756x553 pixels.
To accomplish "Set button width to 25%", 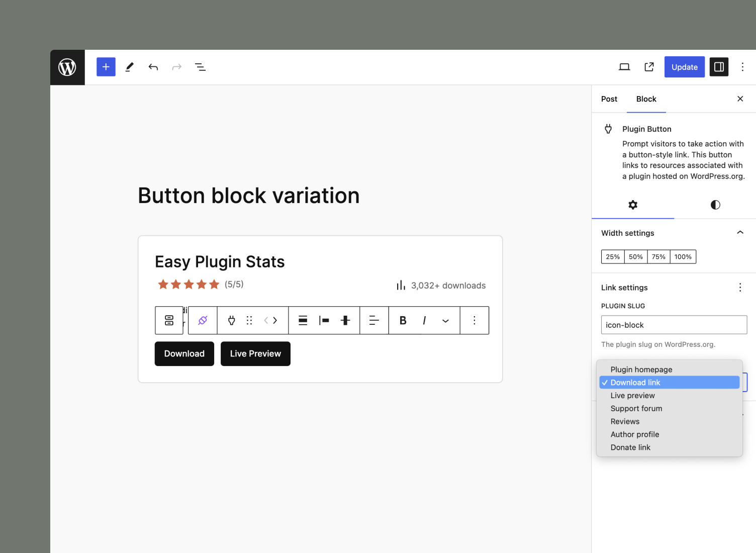I will coord(613,256).
